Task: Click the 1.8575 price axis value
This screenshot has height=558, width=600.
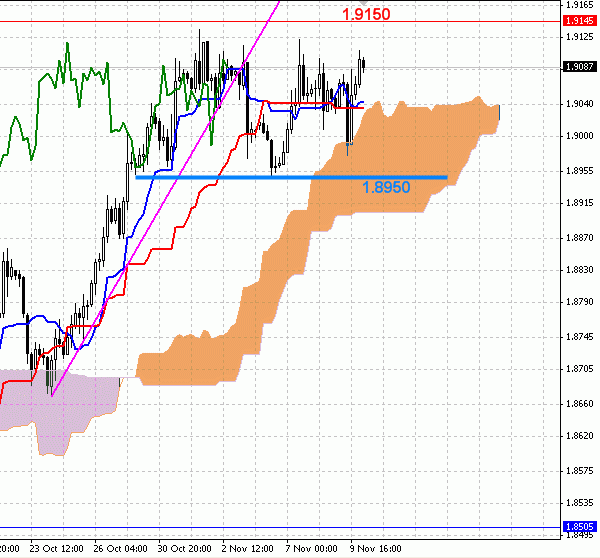Action: tap(579, 471)
